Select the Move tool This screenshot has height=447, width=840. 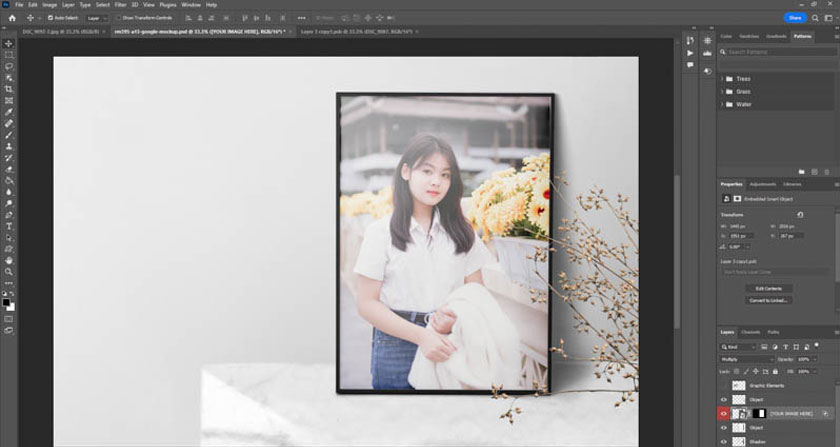pyautogui.click(x=9, y=45)
